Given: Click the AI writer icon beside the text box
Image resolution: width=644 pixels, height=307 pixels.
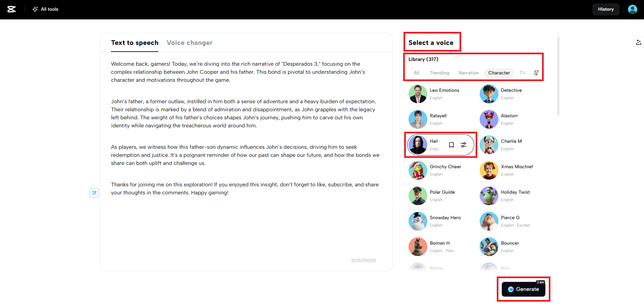Looking at the screenshot, I should (x=94, y=193).
